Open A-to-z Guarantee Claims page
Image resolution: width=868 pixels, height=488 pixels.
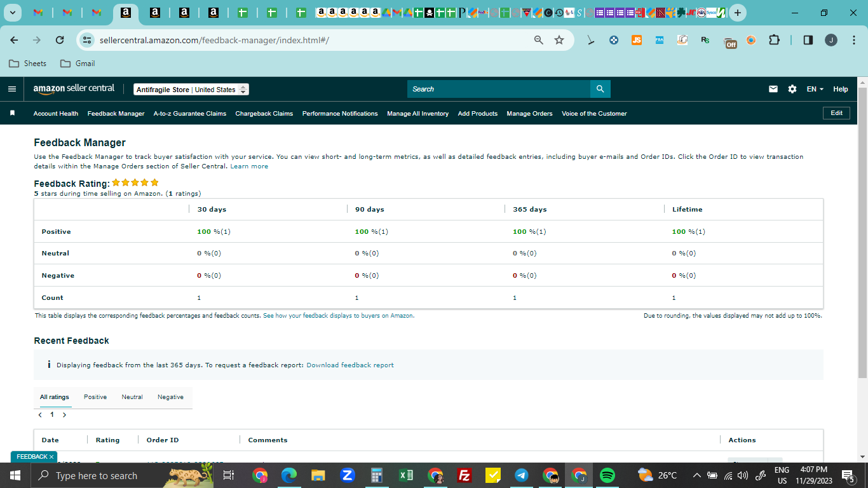(190, 114)
